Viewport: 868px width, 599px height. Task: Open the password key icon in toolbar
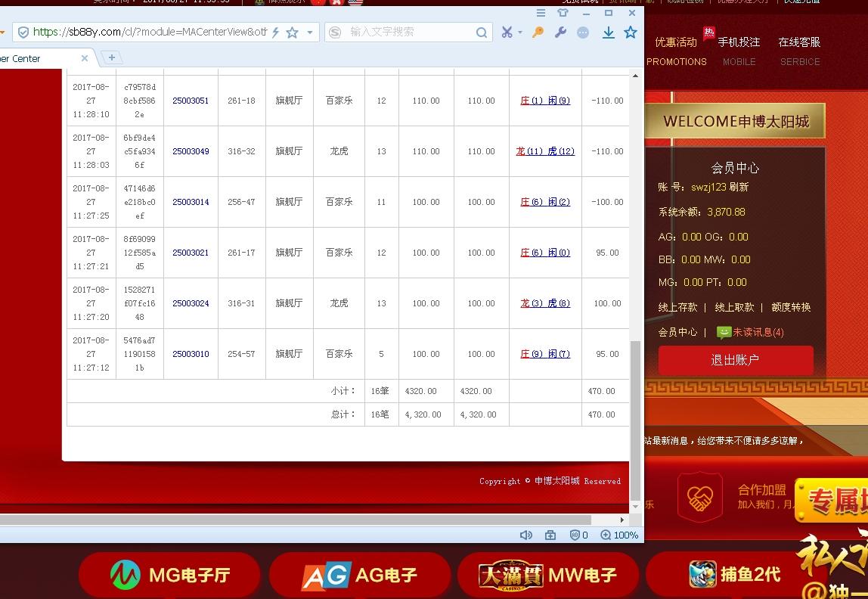(537, 33)
